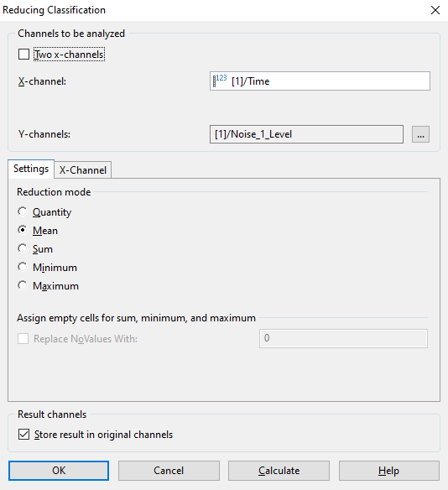The height and width of the screenshot is (490, 448).
Task: Click the numeric channel icon beside [1]/Time
Action: coord(220,81)
